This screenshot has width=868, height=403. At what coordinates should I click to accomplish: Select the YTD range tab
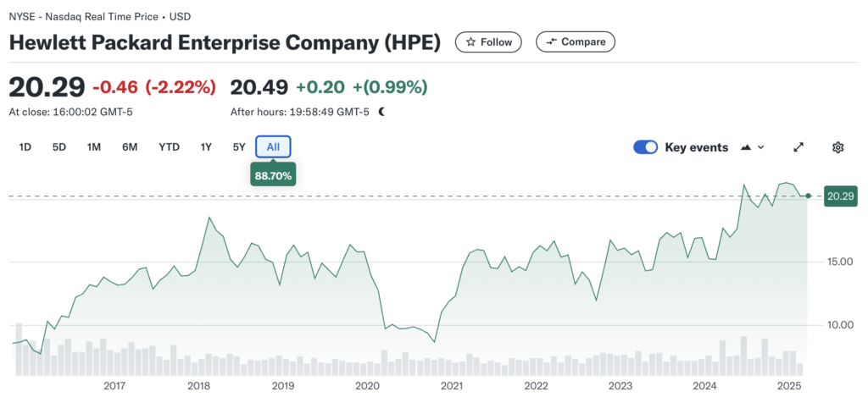pos(169,147)
